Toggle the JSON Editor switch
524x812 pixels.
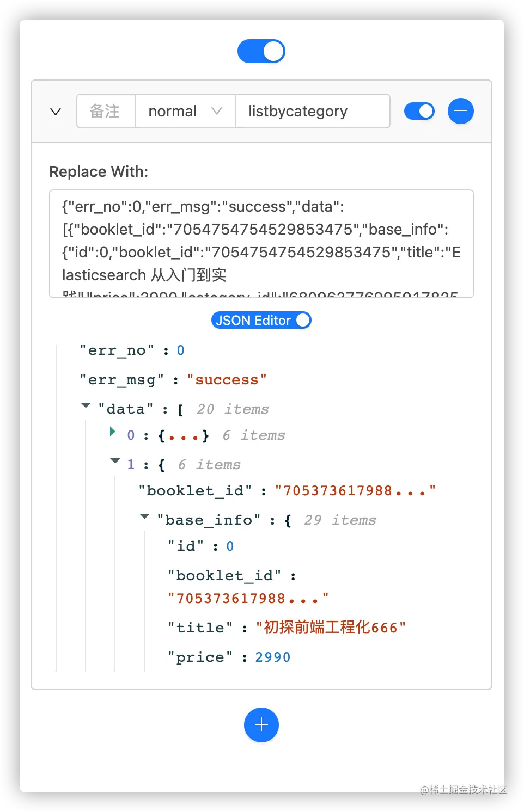261,320
